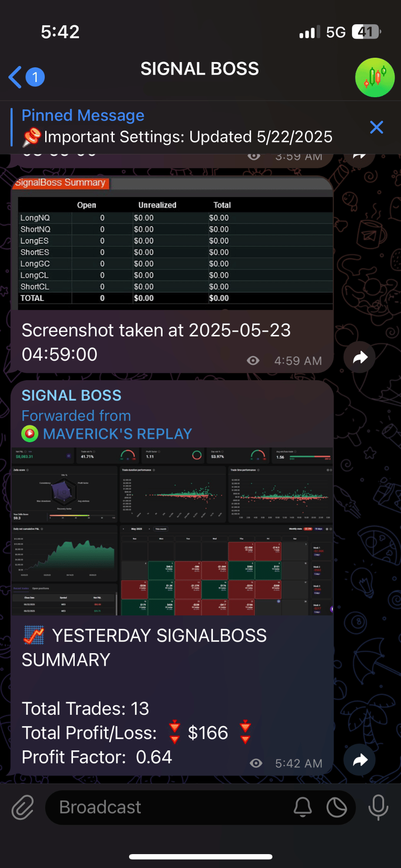Screen dimensions: 401x868
Task: Tap the view-count eye on 4:59 AM message
Action: [253, 361]
